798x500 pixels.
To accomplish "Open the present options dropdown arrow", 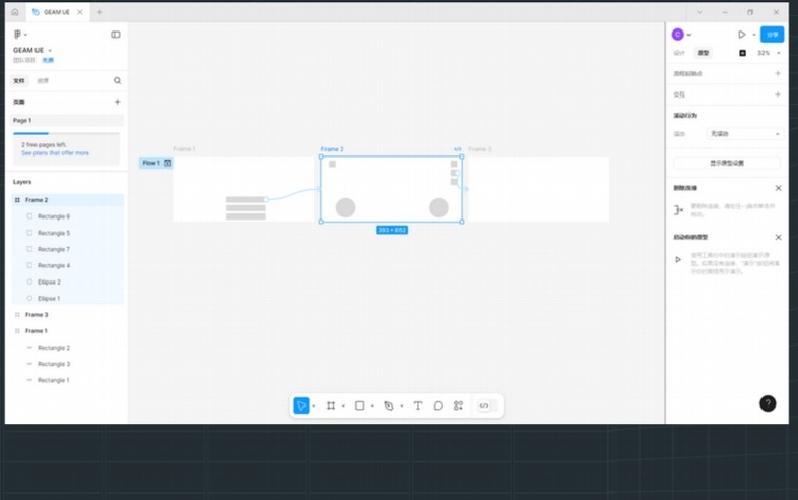I will point(754,35).
